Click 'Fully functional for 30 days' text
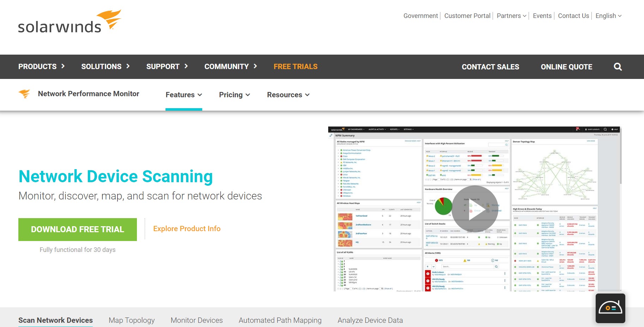644x327 pixels. 78,250
